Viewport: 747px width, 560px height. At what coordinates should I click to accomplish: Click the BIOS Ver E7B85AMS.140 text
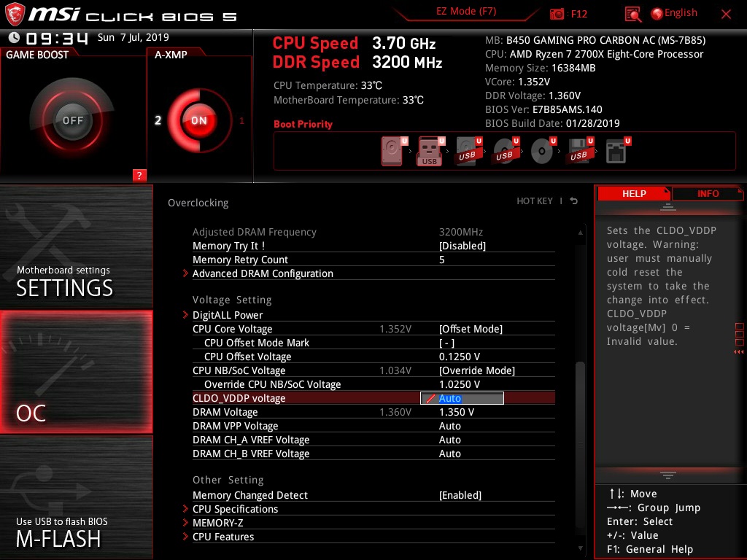pyautogui.click(x=543, y=109)
